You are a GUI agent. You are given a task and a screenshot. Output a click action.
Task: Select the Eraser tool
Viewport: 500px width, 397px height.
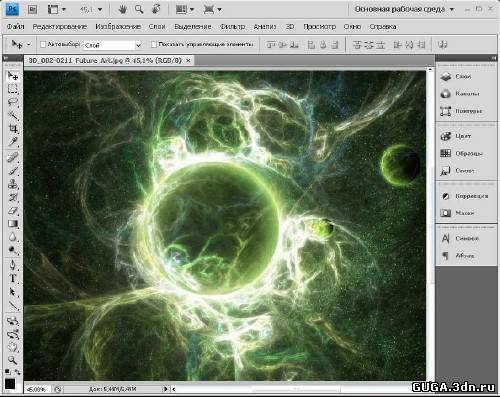click(13, 210)
